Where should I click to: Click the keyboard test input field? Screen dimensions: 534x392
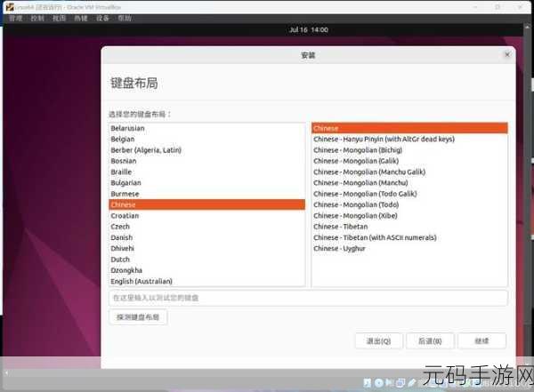coord(308,298)
